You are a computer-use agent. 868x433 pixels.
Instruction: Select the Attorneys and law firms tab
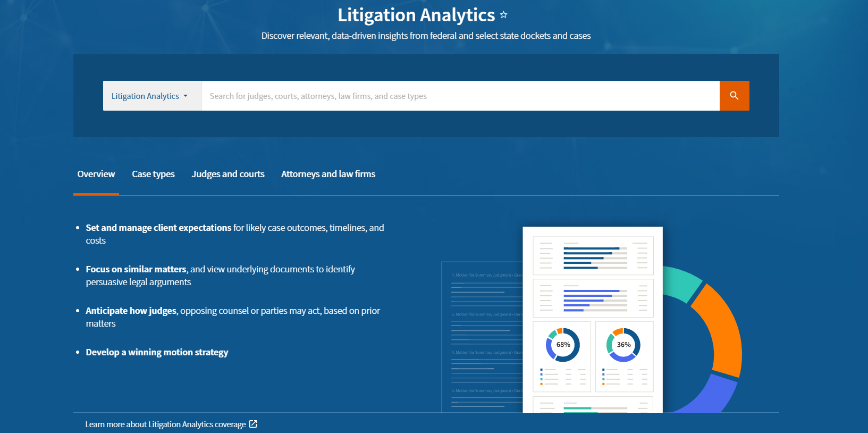[x=328, y=174]
